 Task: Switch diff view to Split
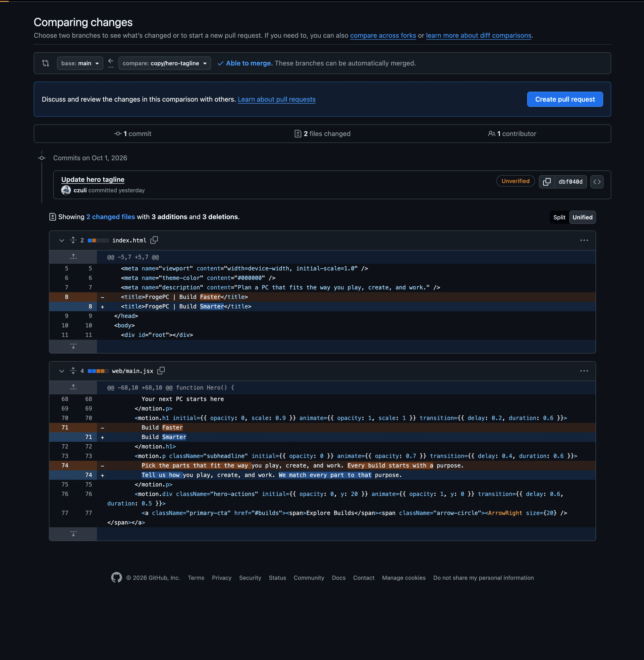pyautogui.click(x=559, y=217)
